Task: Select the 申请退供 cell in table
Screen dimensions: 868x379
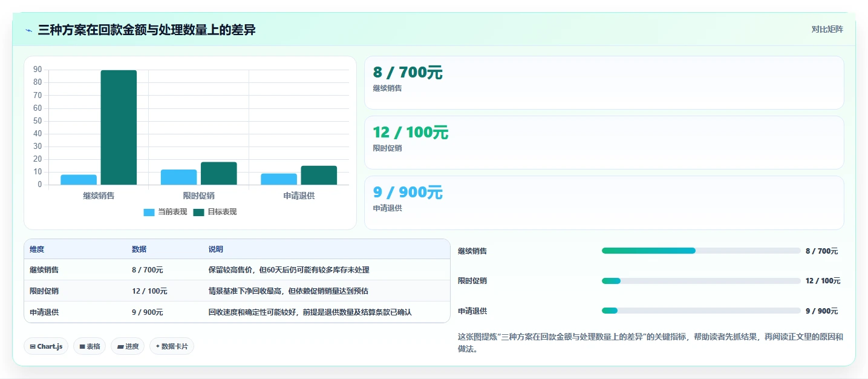Action: point(44,312)
